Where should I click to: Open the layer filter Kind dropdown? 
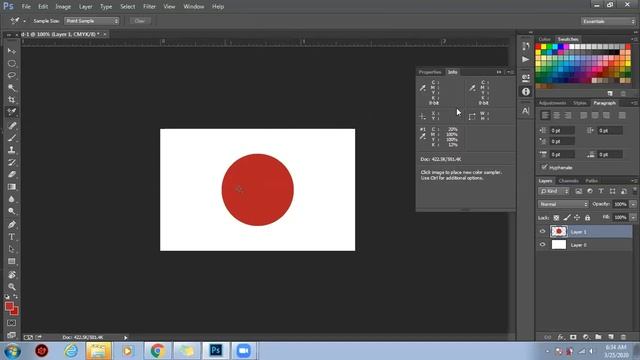[554, 191]
